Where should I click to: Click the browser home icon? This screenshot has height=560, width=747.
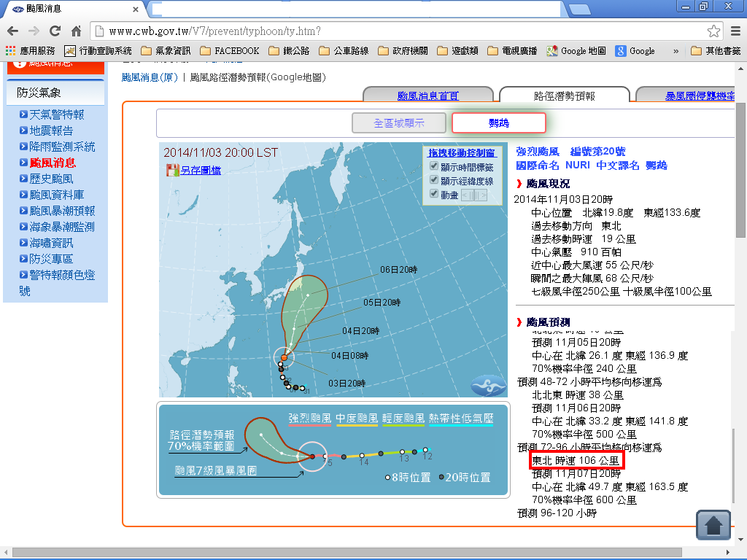(x=76, y=31)
